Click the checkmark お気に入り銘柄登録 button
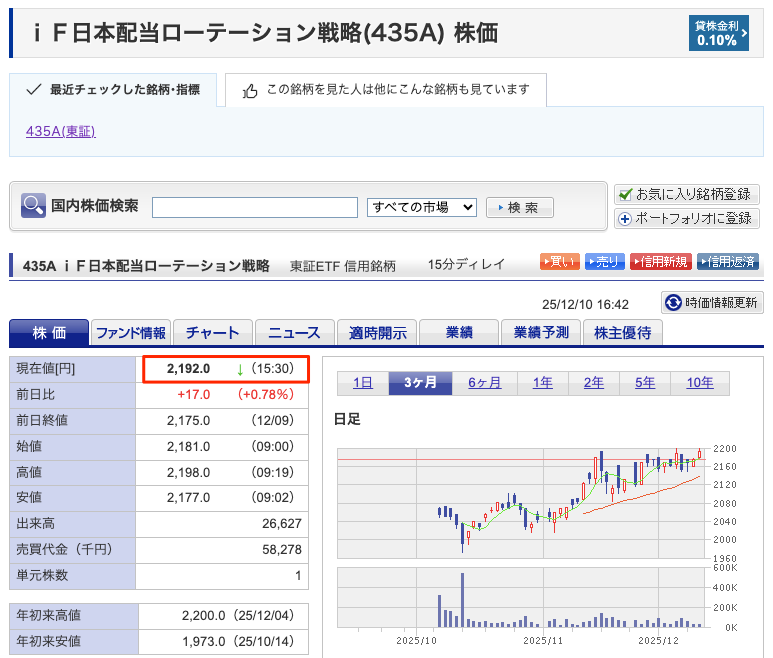773x658 pixels. point(686,194)
